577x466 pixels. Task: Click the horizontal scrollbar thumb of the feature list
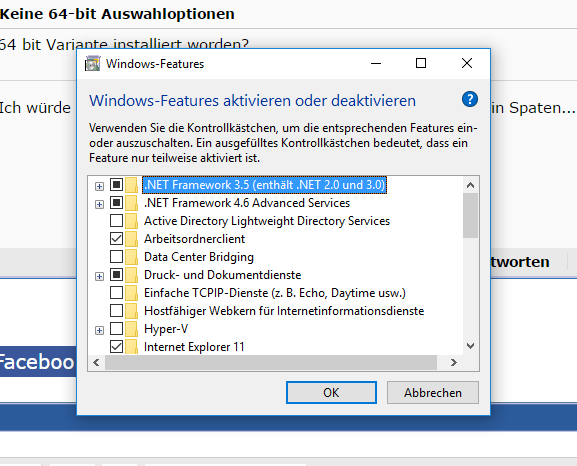click(x=271, y=363)
